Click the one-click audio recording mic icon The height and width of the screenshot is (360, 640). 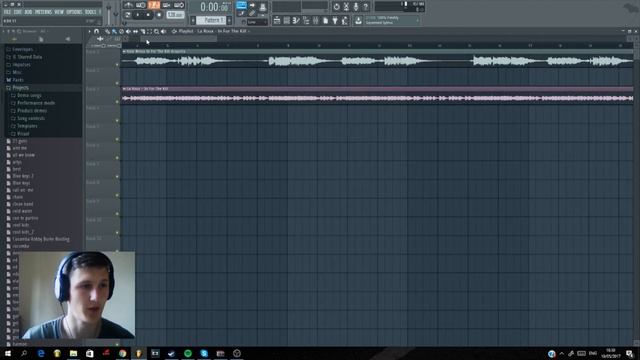tap(356, 7)
